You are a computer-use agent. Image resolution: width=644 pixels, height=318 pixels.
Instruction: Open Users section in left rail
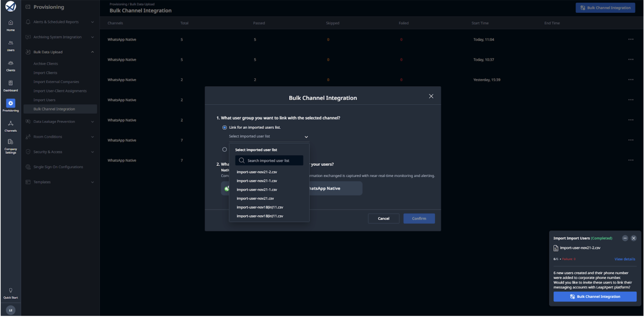[11, 46]
